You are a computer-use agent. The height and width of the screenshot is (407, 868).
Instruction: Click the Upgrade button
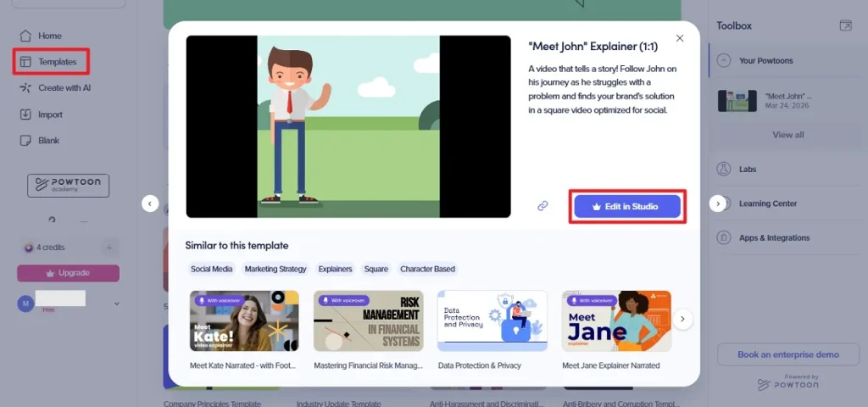click(x=68, y=273)
